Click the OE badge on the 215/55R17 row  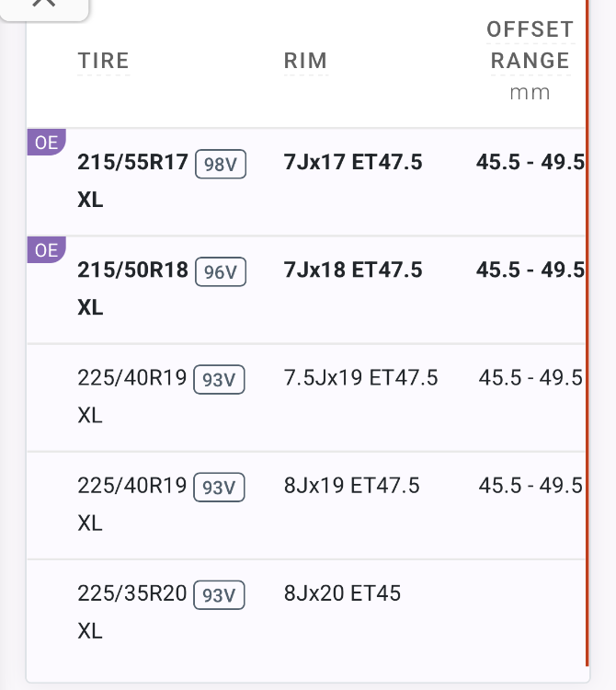(47, 142)
